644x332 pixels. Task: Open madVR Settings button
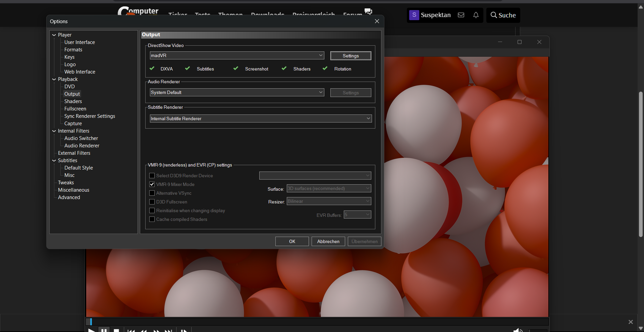pos(351,56)
